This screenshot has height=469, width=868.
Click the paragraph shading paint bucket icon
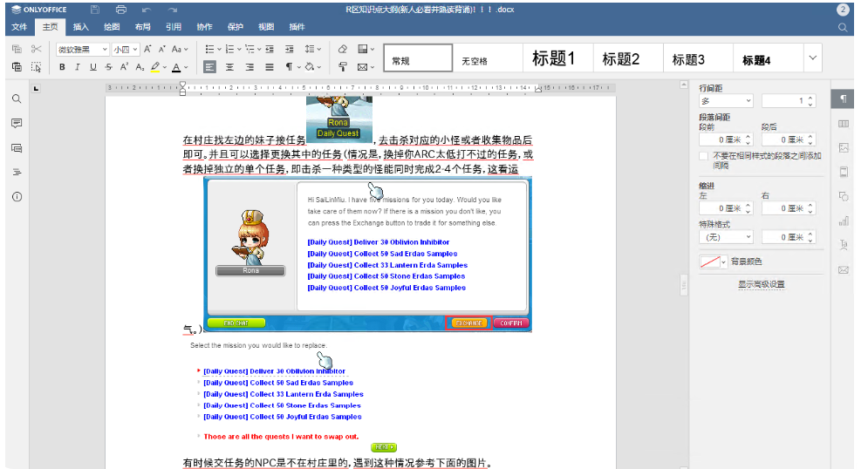coord(310,67)
